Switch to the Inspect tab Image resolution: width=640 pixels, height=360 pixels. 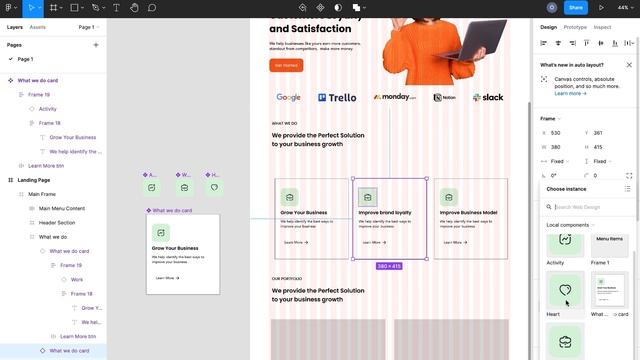tap(602, 27)
